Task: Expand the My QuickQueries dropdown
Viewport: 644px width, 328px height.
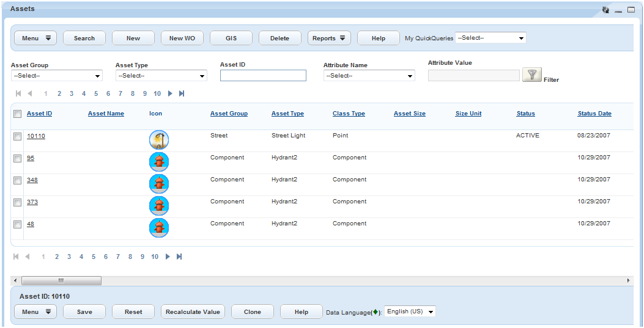Action: [x=490, y=38]
